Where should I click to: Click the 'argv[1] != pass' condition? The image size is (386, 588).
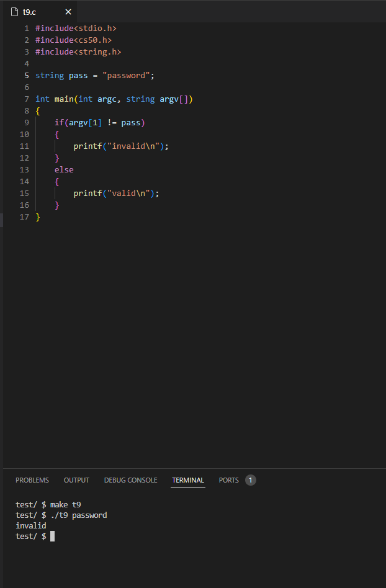point(105,123)
